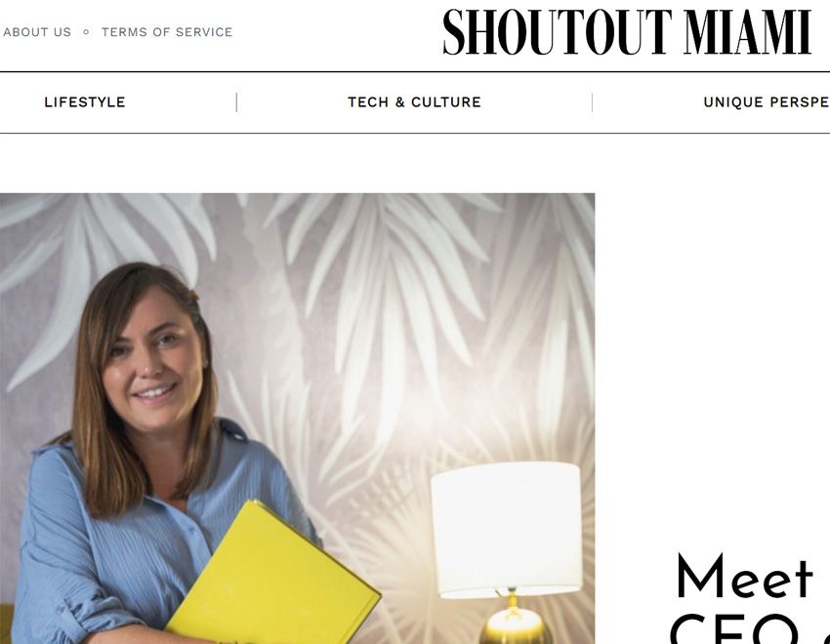This screenshot has width=830, height=644.
Task: Click the divider between Lifestyle and Tech & Culture
Action: [236, 102]
